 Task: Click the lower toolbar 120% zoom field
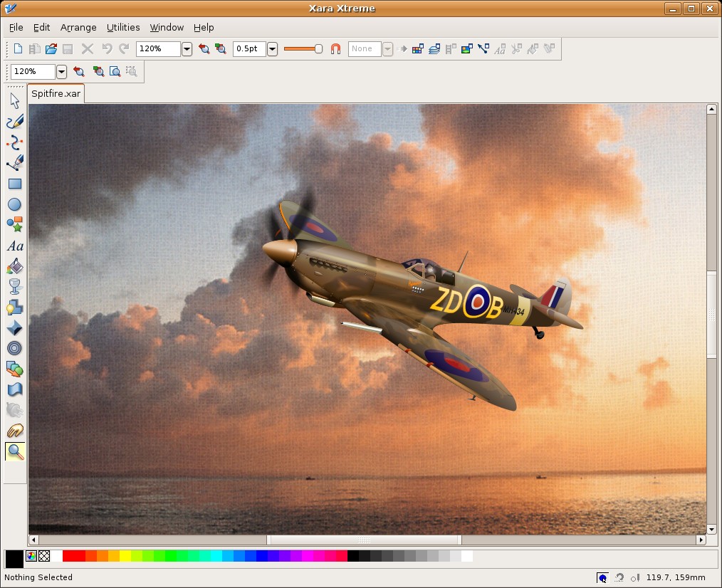33,71
